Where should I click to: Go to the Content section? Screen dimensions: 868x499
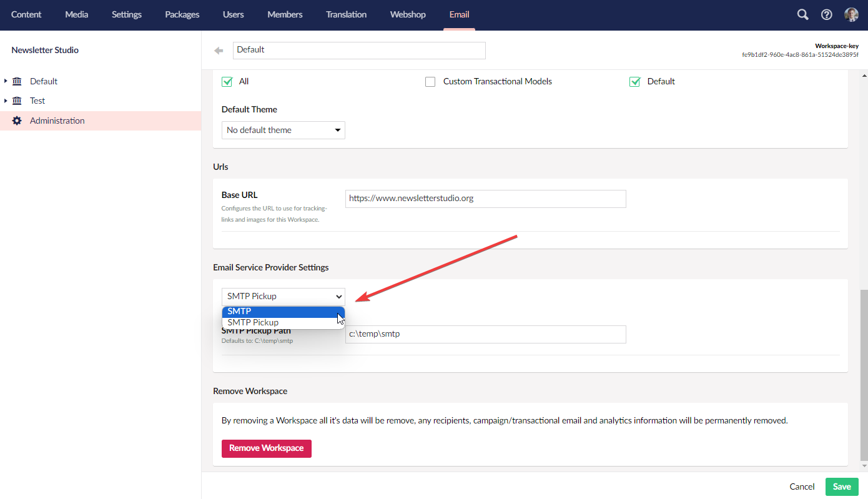26,14
